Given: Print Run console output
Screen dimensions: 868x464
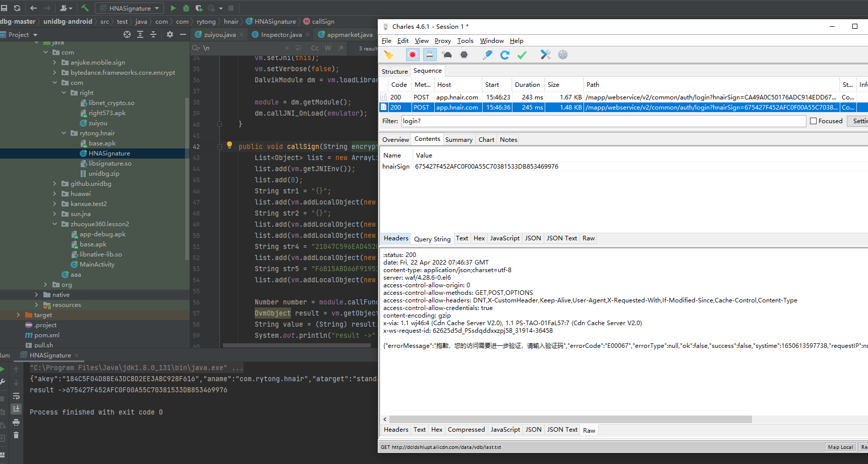Looking at the screenshot, I should (16, 422).
